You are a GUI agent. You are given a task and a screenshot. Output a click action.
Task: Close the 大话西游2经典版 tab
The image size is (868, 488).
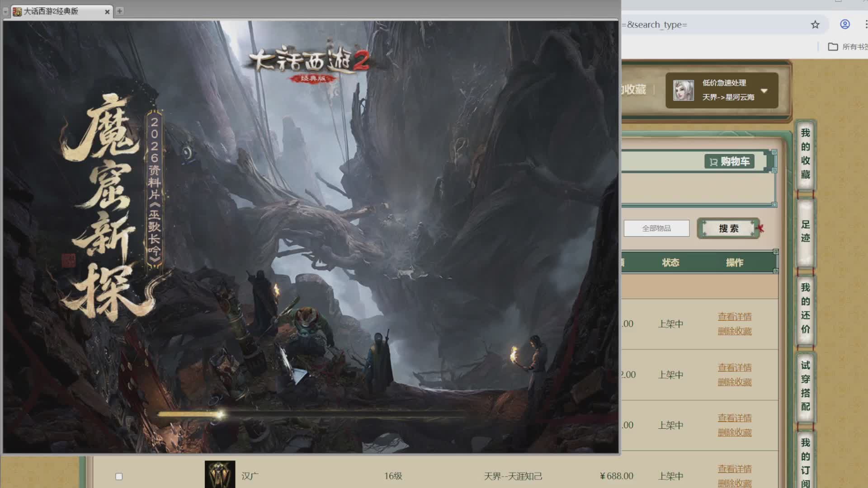(x=107, y=12)
